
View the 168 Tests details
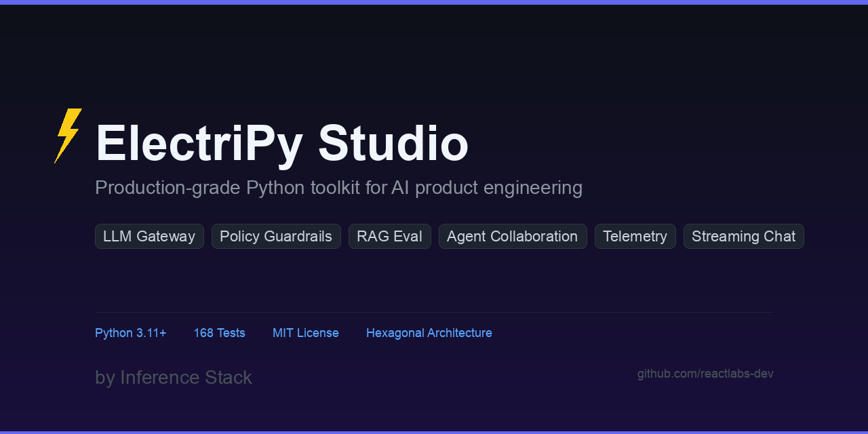coord(219,333)
